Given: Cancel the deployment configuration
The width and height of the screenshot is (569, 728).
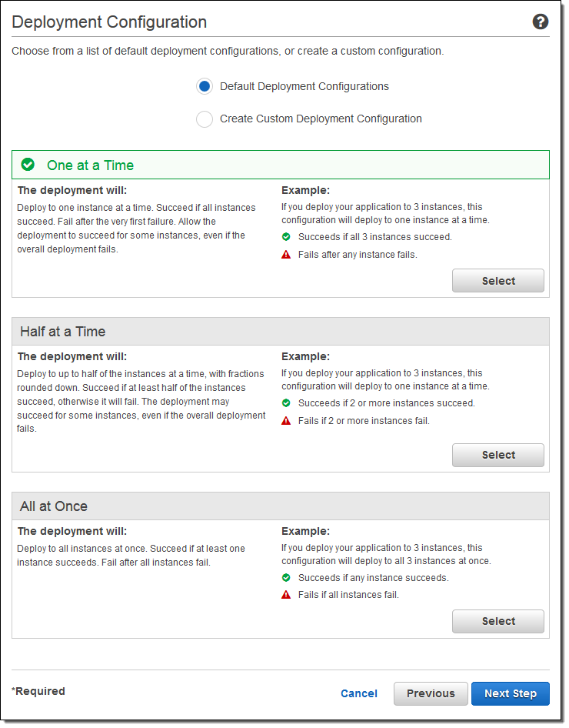Looking at the screenshot, I should [358, 693].
